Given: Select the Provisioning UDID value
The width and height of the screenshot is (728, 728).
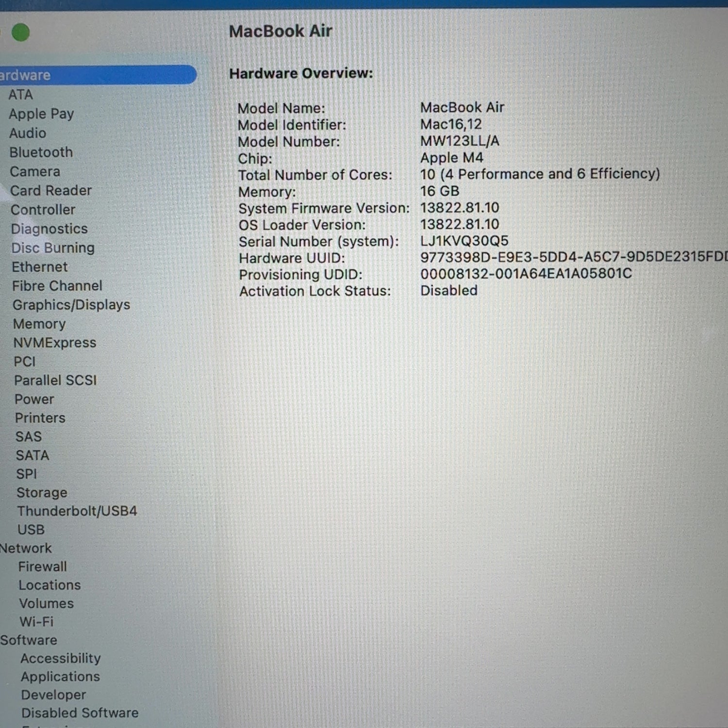Looking at the screenshot, I should [526, 274].
